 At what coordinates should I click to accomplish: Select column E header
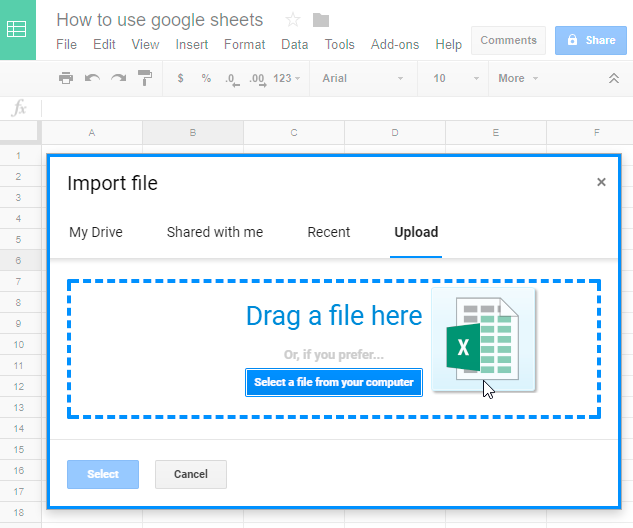point(496,132)
